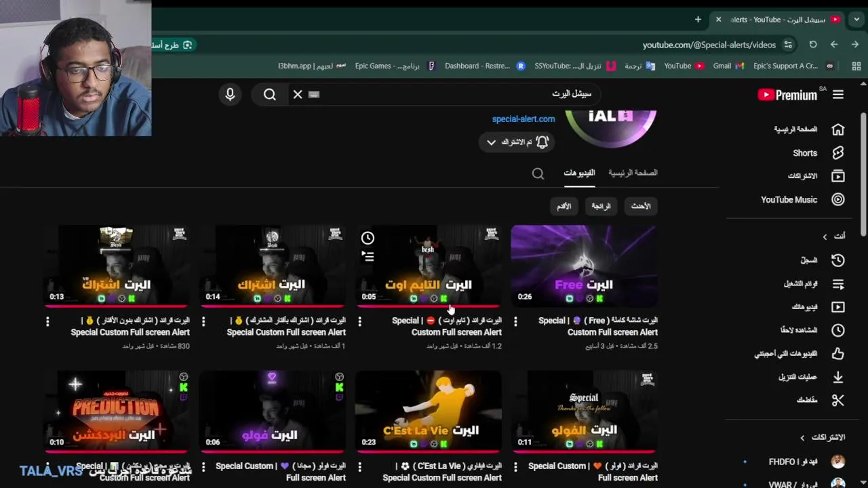Open the Dashboard - Restream bookmark
868x488 pixels.
485,66
